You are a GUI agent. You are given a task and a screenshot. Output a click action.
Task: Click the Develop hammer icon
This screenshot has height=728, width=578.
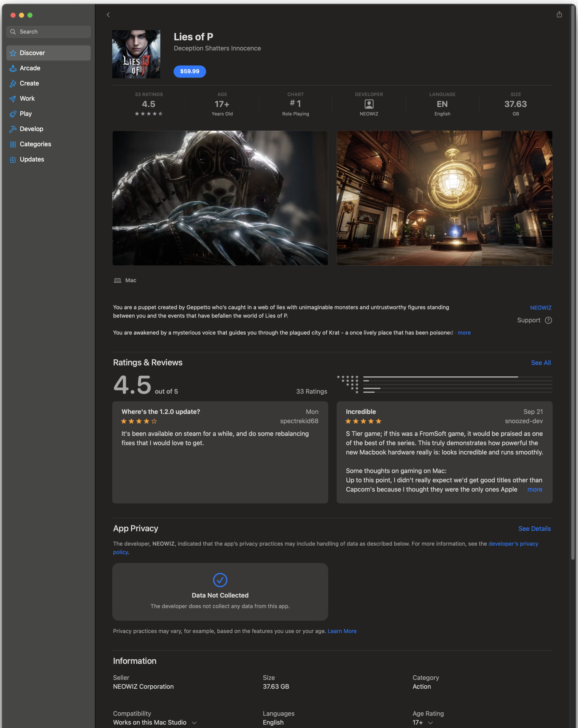(13, 129)
